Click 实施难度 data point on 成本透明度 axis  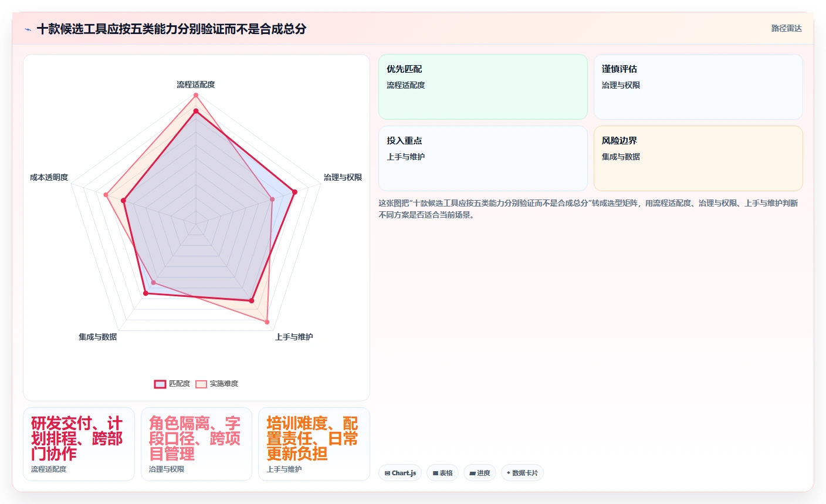(x=106, y=195)
